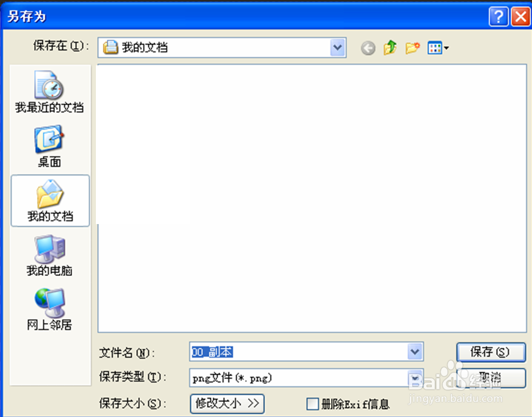
Task: Click the 修改大小 >> button
Action: click(x=227, y=404)
